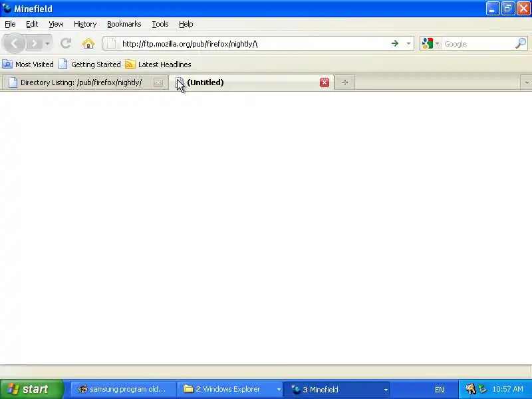532x399 pixels.
Task: Open the View menu
Action: coord(56,24)
